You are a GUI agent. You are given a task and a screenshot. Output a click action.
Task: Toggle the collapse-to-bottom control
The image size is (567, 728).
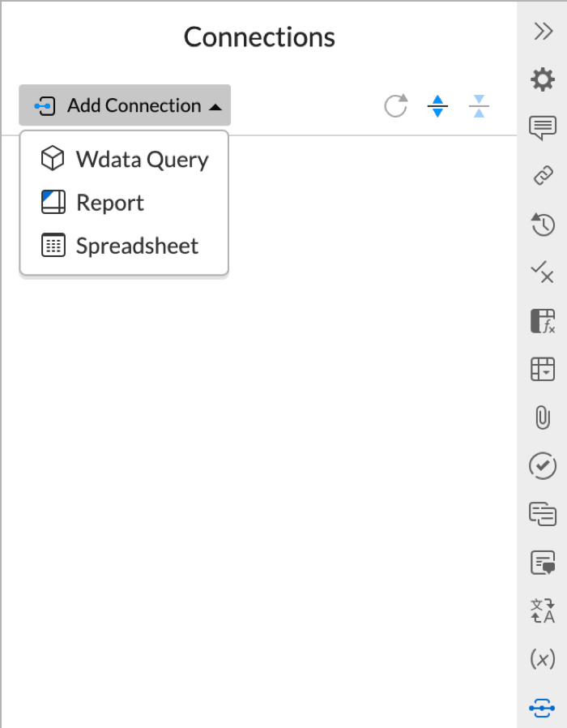(479, 105)
